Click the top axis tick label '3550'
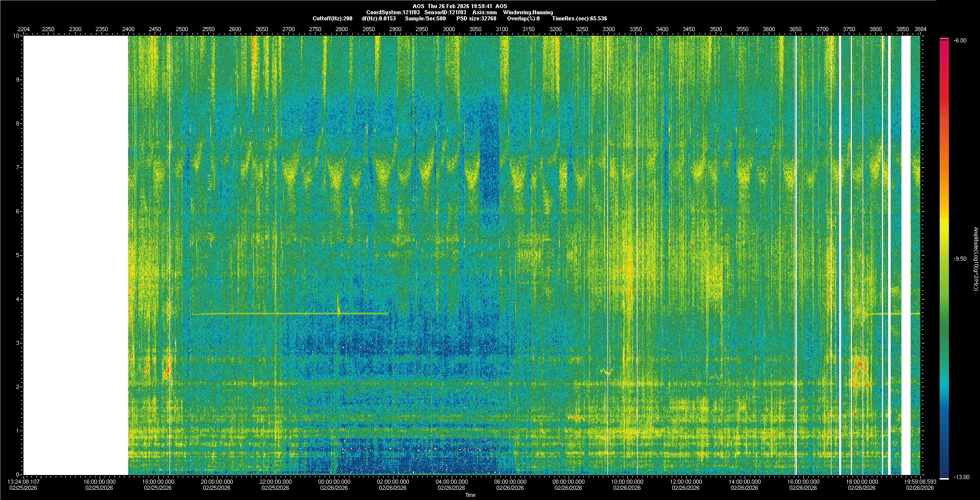 pos(743,29)
